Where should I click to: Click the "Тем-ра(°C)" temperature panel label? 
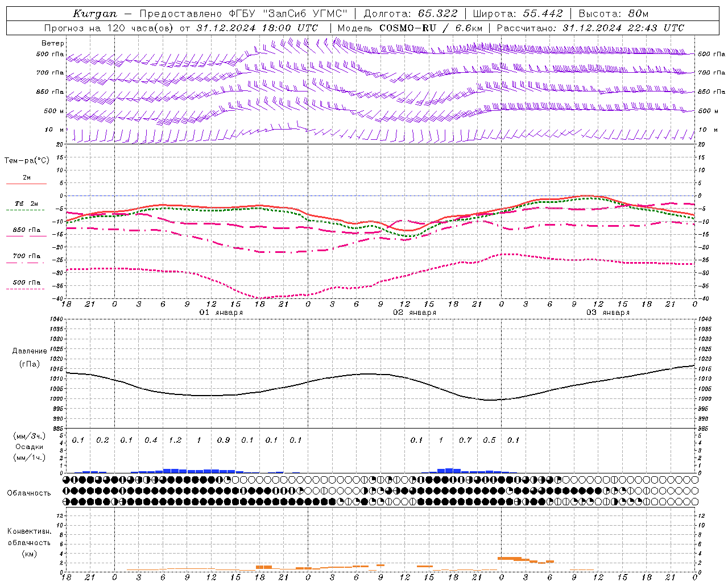tap(27, 161)
